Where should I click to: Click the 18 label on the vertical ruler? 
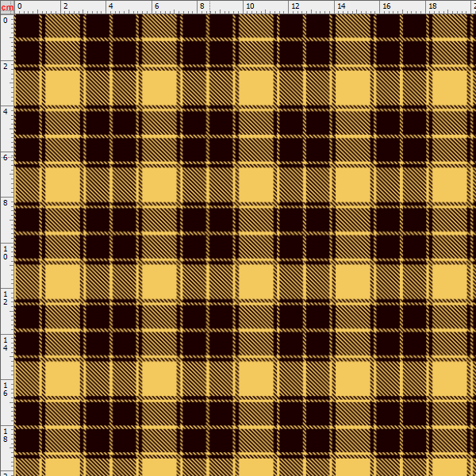[6, 435]
